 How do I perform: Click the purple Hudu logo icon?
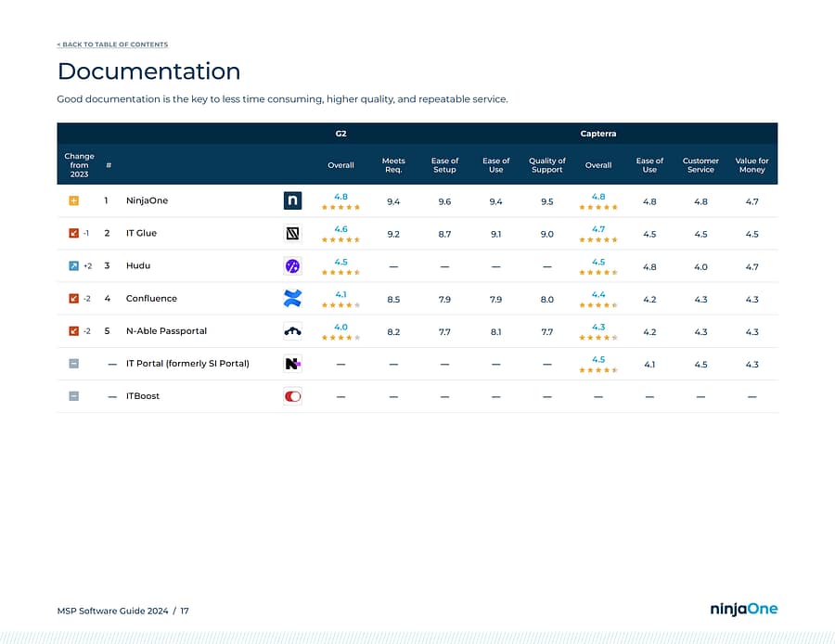[292, 266]
